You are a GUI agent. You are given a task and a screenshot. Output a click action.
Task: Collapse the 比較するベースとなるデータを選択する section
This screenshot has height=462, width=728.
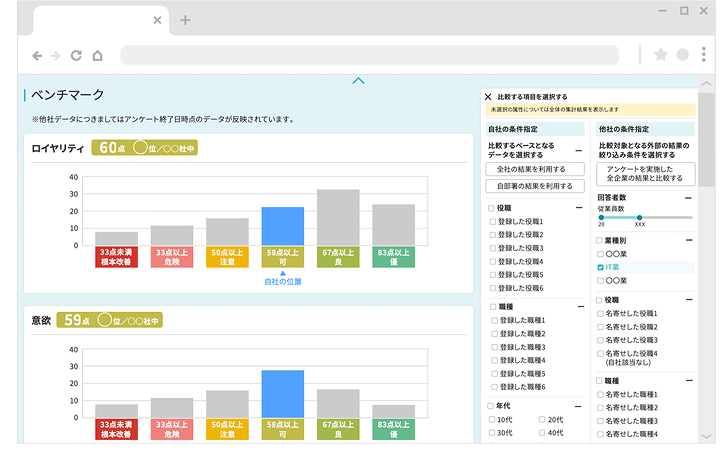pos(578,150)
